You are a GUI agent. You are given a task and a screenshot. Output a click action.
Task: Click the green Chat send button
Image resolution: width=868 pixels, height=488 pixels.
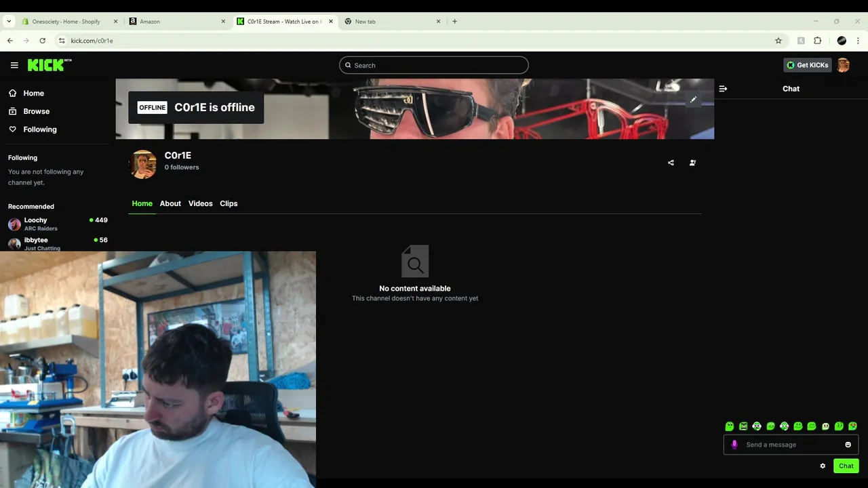[846, 466]
